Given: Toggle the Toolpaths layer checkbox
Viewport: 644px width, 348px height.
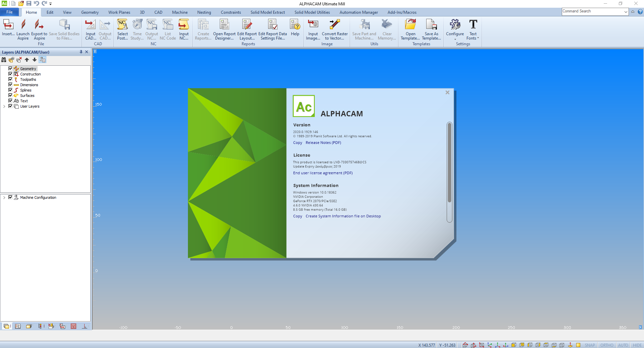Looking at the screenshot, I should point(10,79).
